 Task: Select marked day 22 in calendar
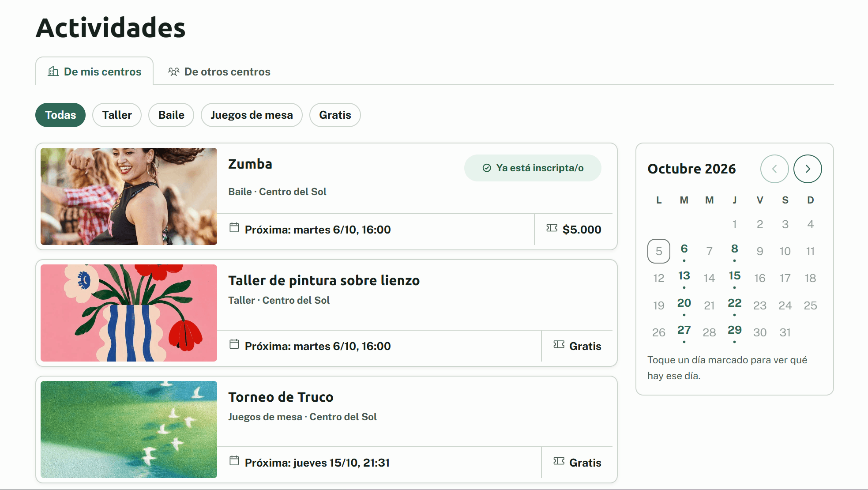pyautogui.click(x=735, y=305)
